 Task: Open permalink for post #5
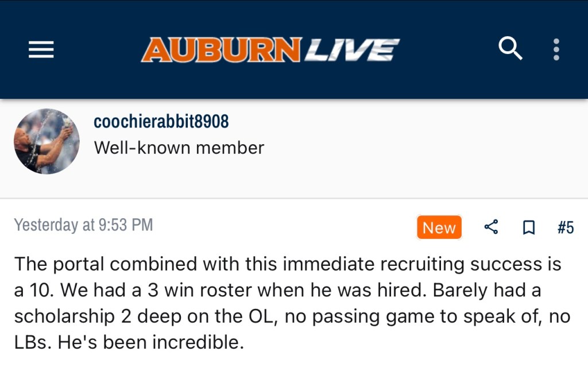point(565,227)
